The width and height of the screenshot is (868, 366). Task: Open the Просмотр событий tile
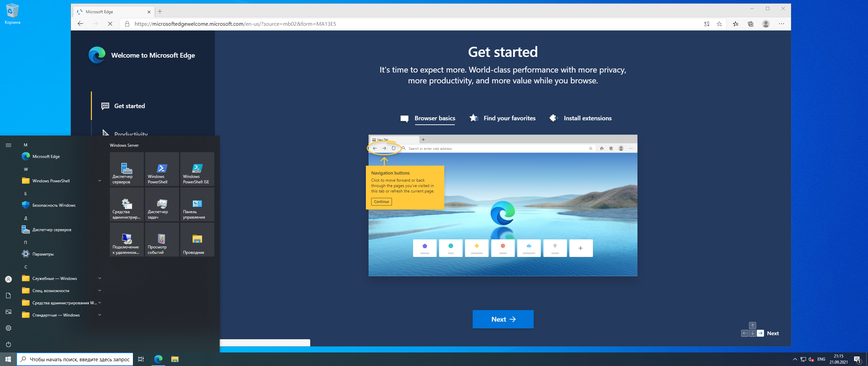[x=162, y=240]
